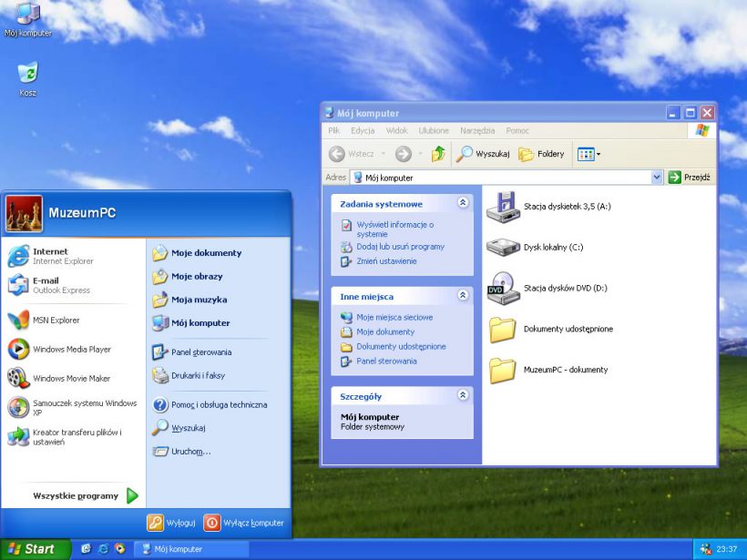Screen dimensions: 747x560
Task: Collapse the Zadania systemowe panel
Action: tap(463, 204)
